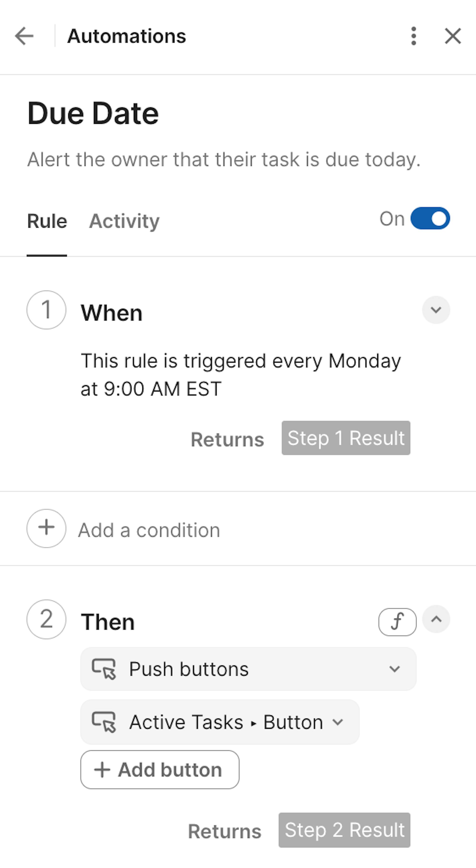Click the plus icon beside Add a condition
The height and width of the screenshot is (868, 476).
(x=46, y=528)
